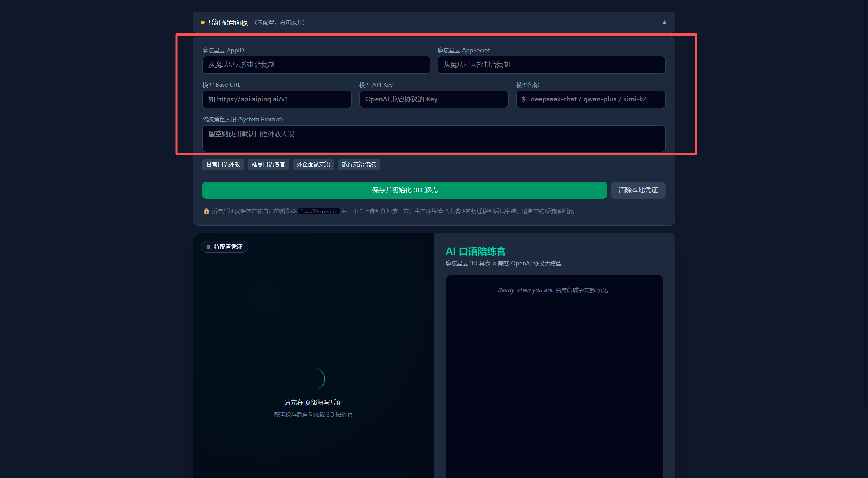Click the 陪练角色人设 (System Prompt) label
The height and width of the screenshot is (478, 868).
(243, 120)
